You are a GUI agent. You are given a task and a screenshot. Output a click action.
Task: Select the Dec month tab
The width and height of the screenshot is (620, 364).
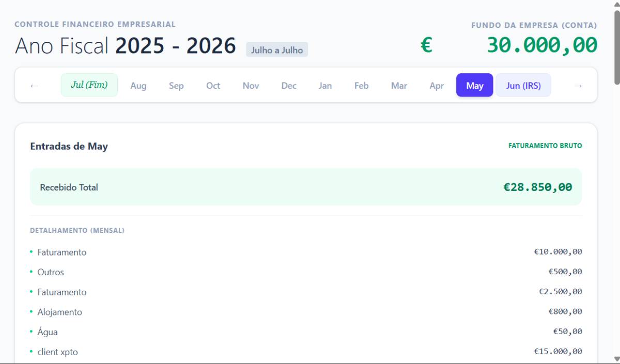click(289, 86)
